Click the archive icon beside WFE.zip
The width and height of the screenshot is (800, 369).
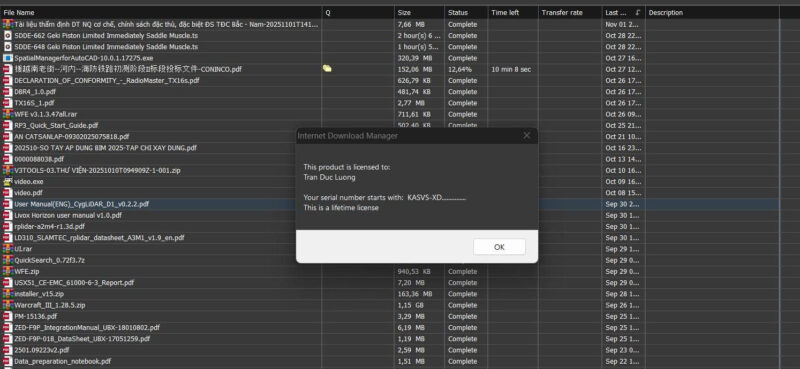pos(8,272)
